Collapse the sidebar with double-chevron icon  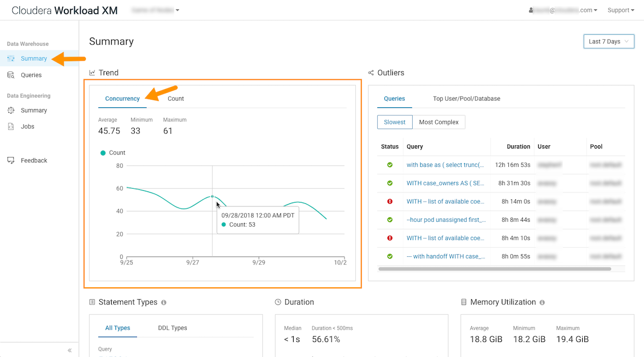(x=69, y=350)
